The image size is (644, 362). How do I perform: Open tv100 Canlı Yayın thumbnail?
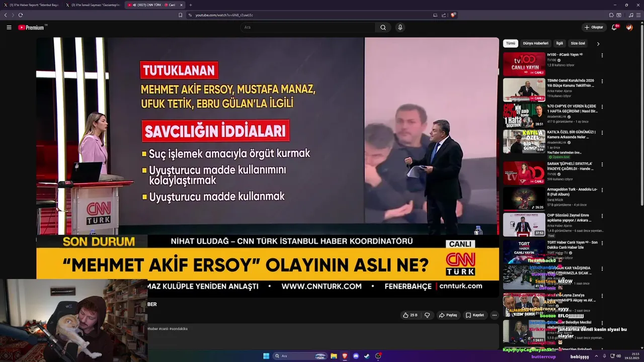click(x=524, y=64)
